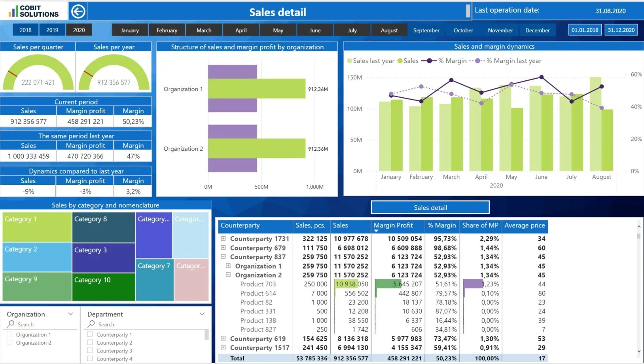Click the table scrollbar down arrow
This screenshot has height=364, width=644.
[x=638, y=351]
